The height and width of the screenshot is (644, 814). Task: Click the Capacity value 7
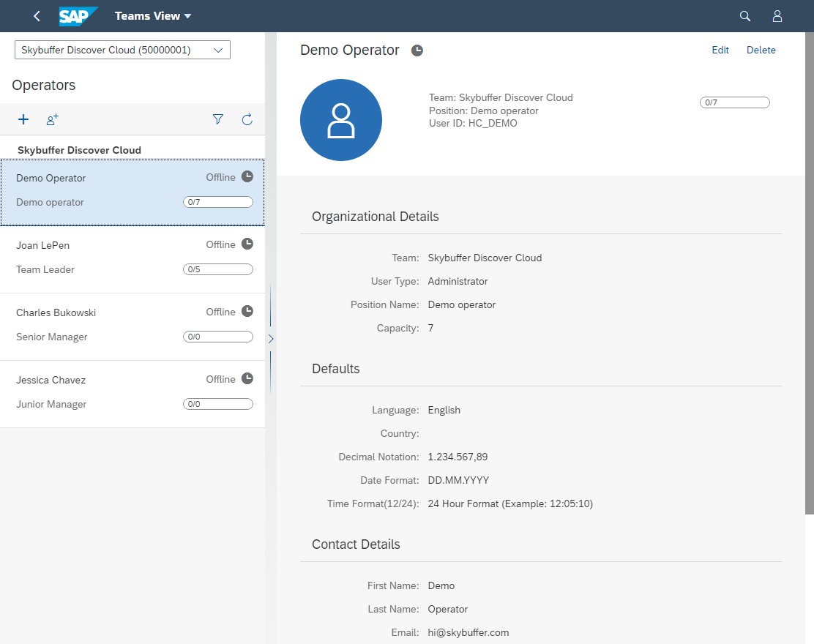click(x=430, y=328)
